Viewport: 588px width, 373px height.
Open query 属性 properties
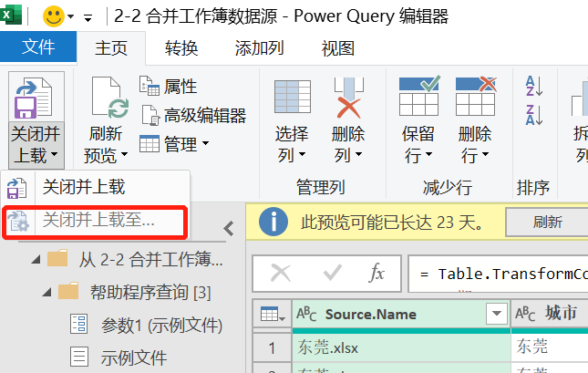(x=169, y=87)
